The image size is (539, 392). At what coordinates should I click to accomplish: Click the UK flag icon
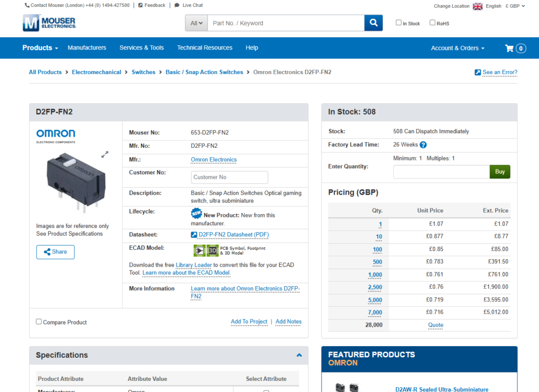click(477, 6)
